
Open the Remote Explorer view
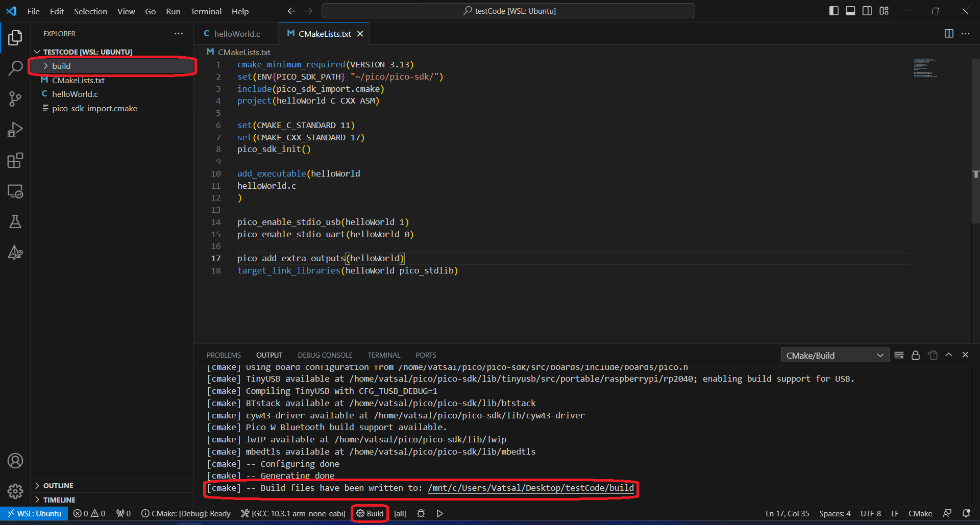tap(15, 191)
